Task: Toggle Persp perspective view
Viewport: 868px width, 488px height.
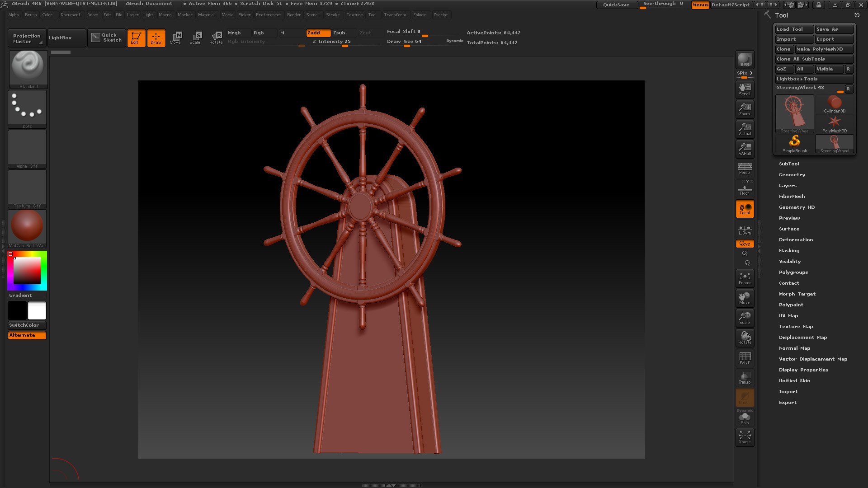Action: tap(745, 168)
